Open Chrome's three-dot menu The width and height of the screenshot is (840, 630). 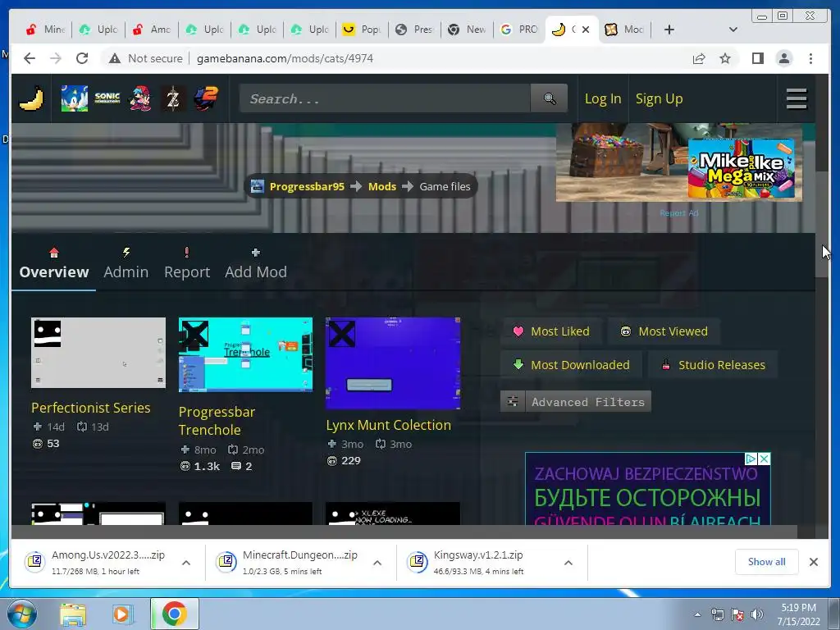810,58
